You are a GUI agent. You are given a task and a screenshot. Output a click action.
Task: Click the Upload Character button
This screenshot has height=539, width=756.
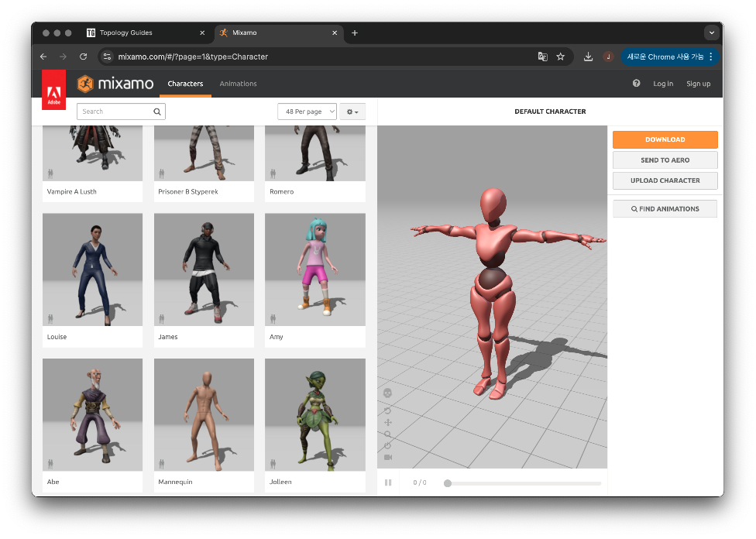click(665, 180)
